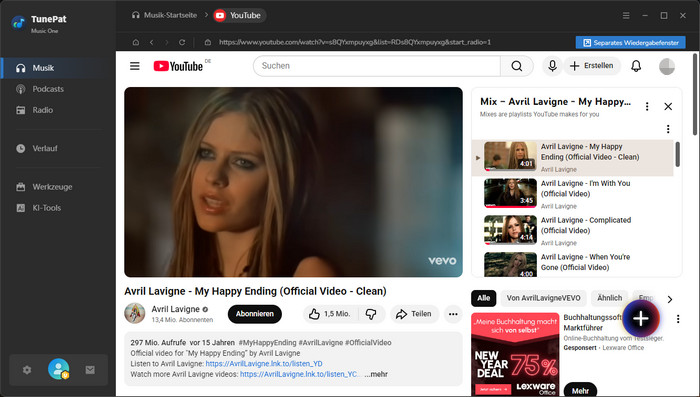700x397 pixels.
Task: Play Complicated from the playlist
Action: point(572,231)
